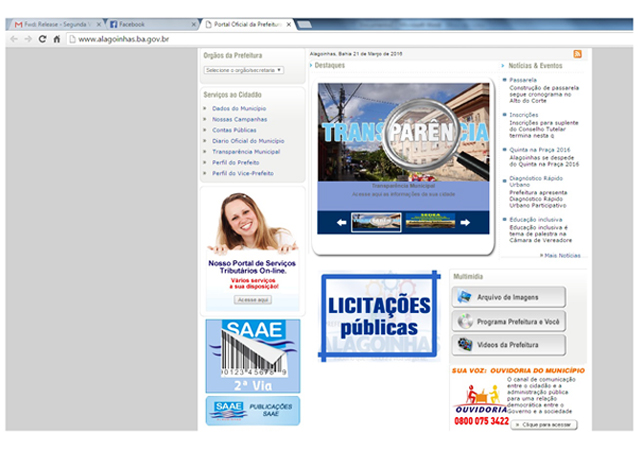The height and width of the screenshot is (449, 638).
Task: Open Diario Oficial do Município link
Action: (248, 141)
